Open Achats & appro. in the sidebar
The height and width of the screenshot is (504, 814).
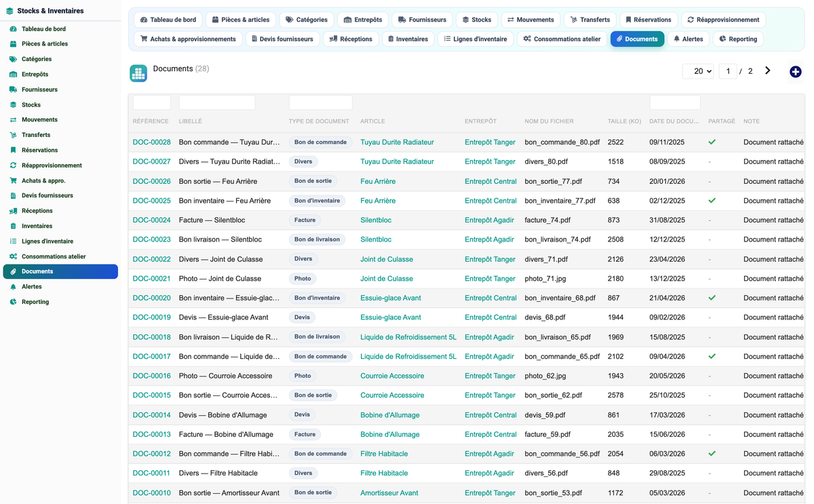pos(43,180)
